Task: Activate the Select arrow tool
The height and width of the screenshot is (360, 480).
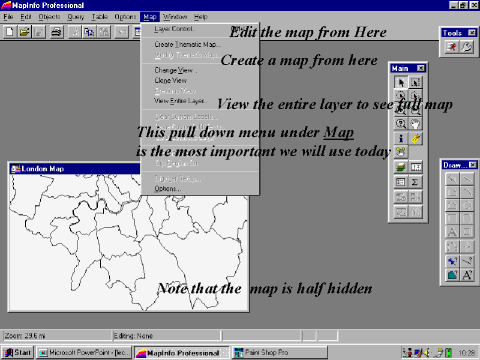Action: click(401, 82)
